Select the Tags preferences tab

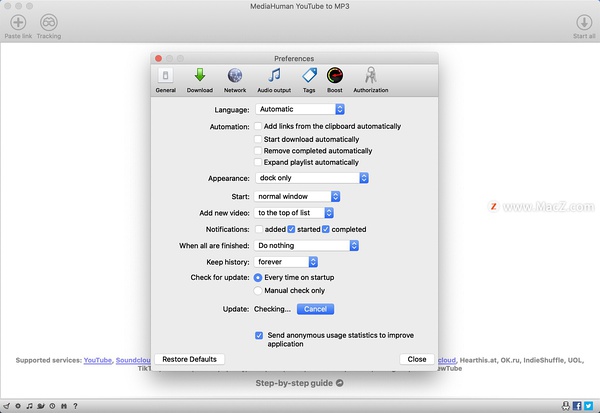pyautogui.click(x=309, y=80)
